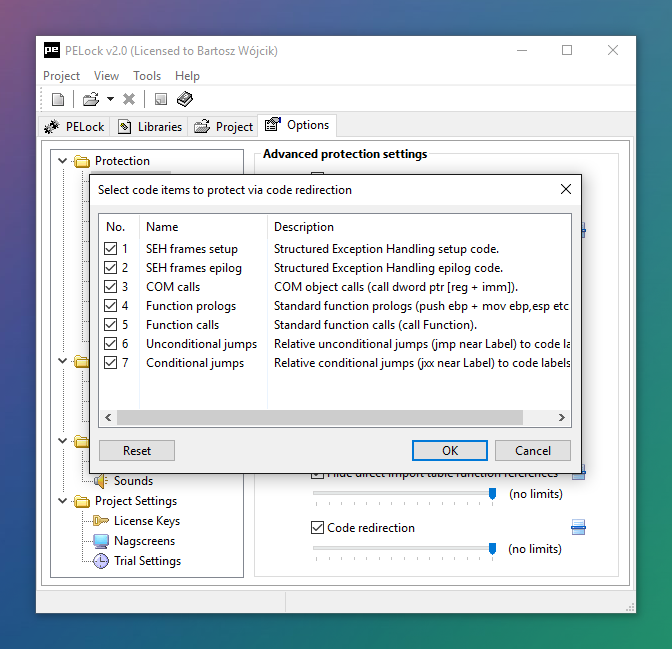Open the Help menu

click(187, 76)
